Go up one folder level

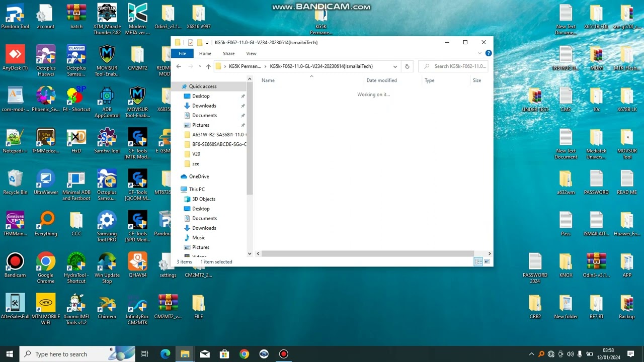coord(208,66)
